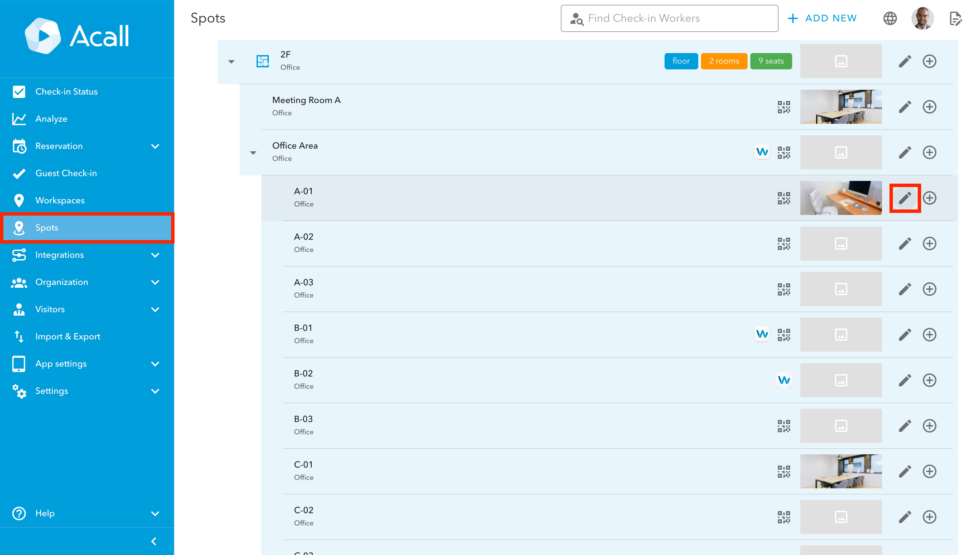This screenshot has height=555, width=980.
Task: Click the green 9 seats tag
Action: [771, 61]
